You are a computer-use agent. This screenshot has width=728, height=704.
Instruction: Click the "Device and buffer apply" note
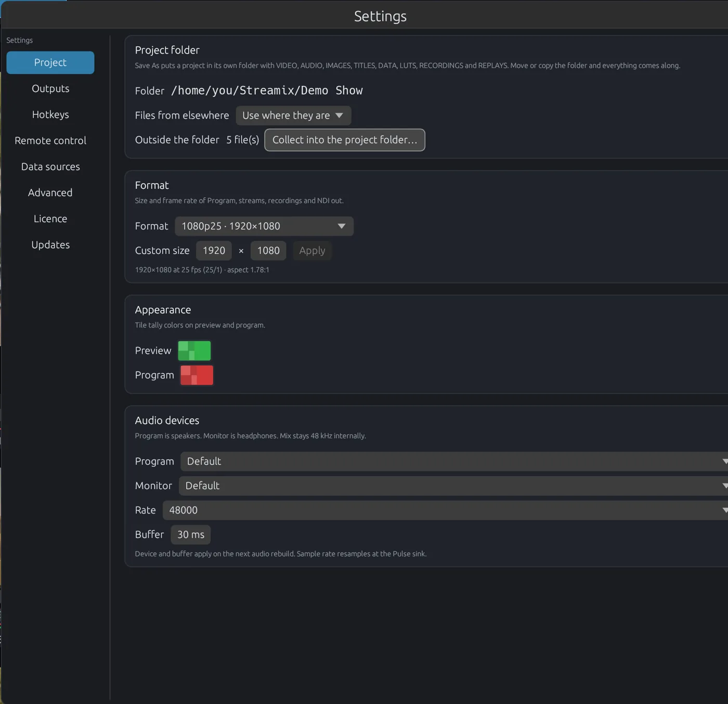[281, 554]
